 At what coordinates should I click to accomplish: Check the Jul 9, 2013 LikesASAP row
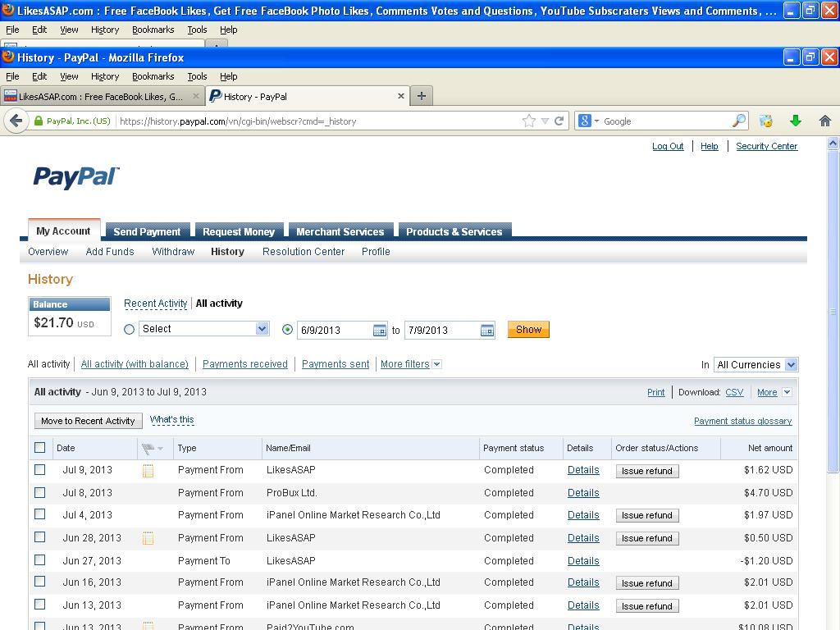pos(39,469)
